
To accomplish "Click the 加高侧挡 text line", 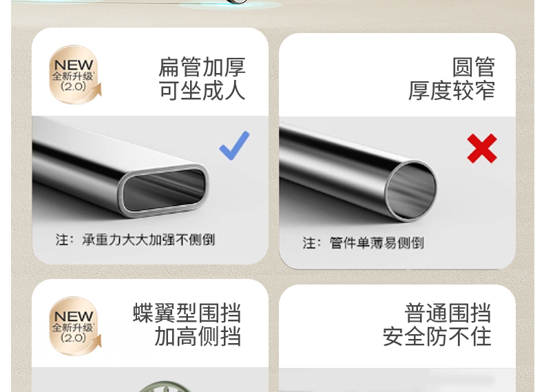I will click(198, 336).
